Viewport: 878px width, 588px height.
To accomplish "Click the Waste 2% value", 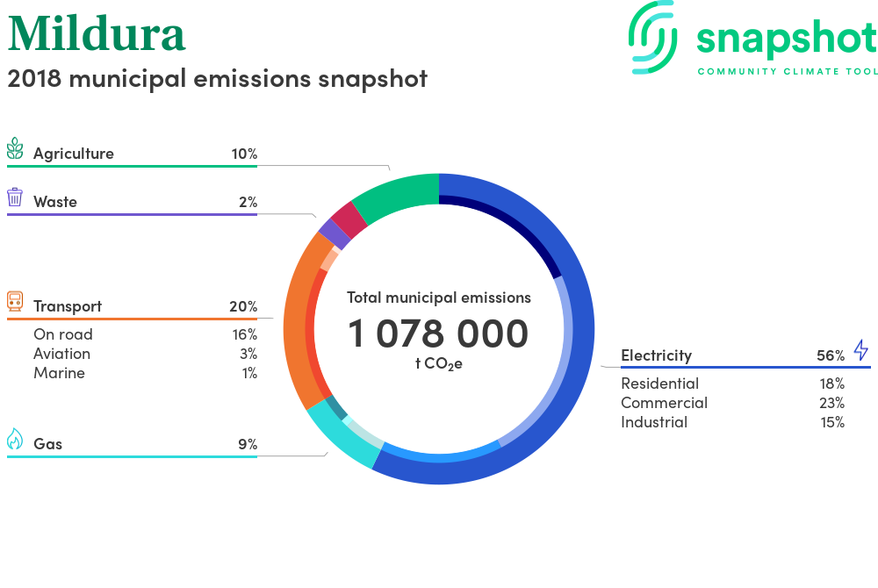I will tap(248, 201).
